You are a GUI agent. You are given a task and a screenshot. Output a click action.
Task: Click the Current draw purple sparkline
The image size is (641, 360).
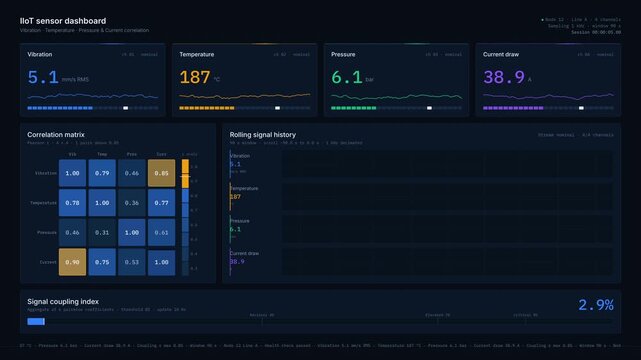point(548,97)
